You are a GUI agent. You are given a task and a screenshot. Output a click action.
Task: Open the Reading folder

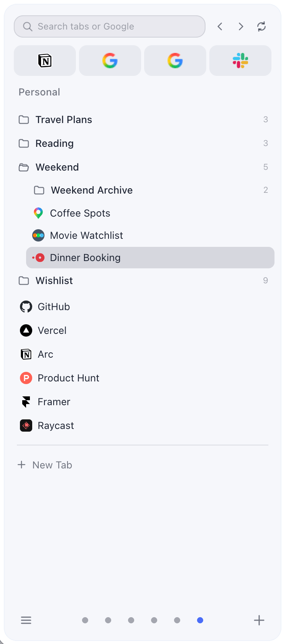[54, 143]
